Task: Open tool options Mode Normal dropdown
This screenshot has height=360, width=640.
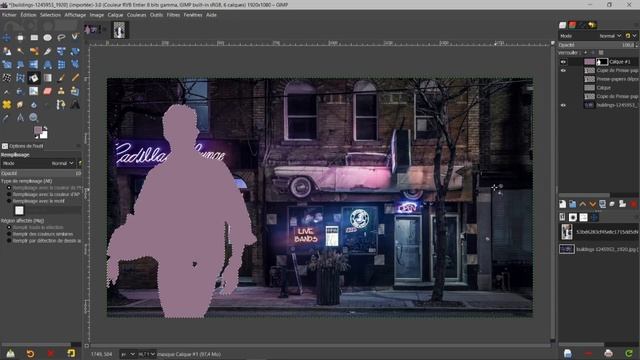Action: click(39, 163)
